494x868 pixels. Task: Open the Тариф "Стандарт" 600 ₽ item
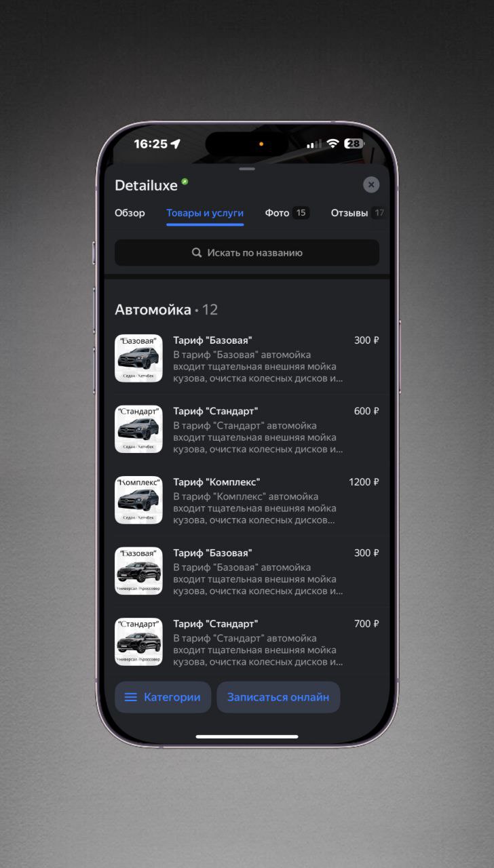(258, 429)
